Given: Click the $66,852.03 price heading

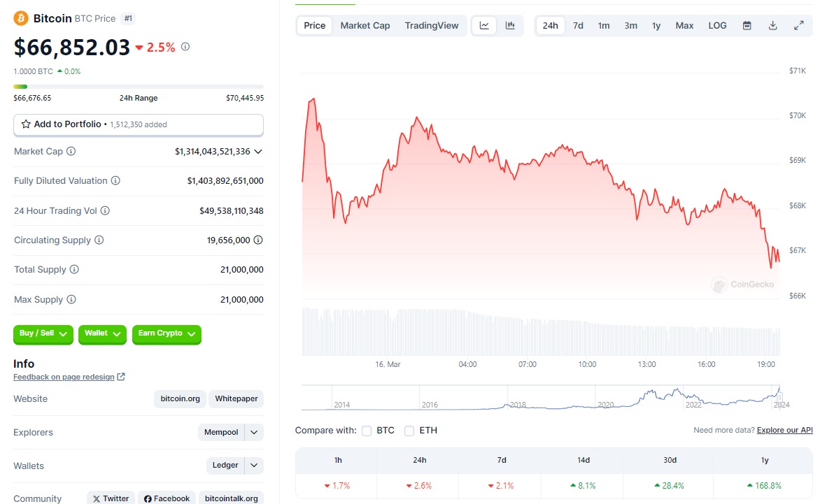Looking at the screenshot, I should pos(71,47).
